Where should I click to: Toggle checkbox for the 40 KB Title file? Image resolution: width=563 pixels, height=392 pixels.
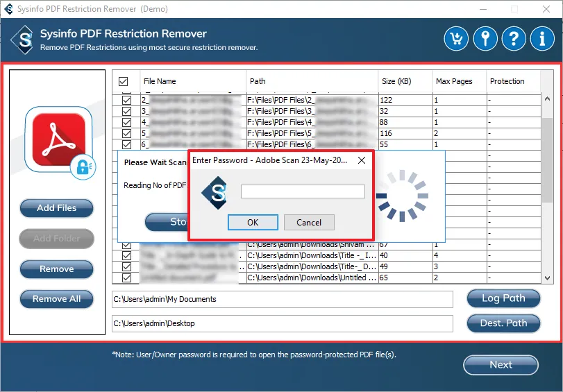pyautogui.click(x=126, y=255)
